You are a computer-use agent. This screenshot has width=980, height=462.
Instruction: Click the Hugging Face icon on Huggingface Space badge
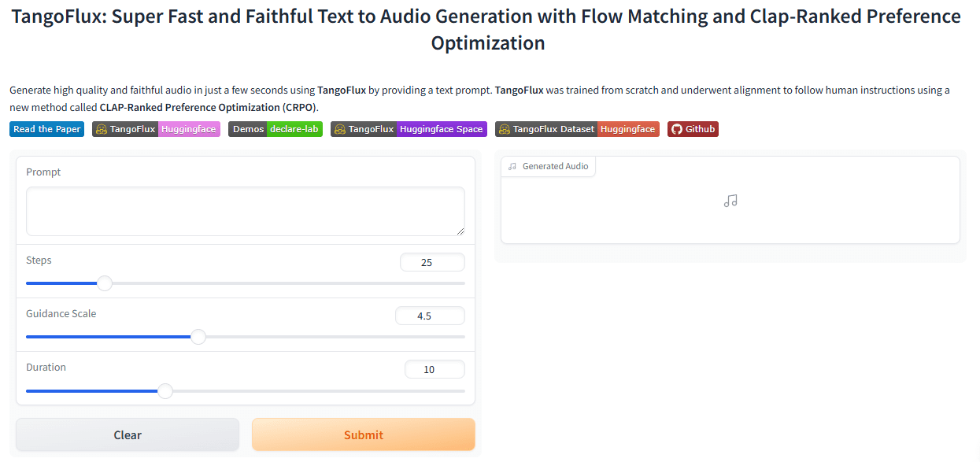(x=340, y=129)
